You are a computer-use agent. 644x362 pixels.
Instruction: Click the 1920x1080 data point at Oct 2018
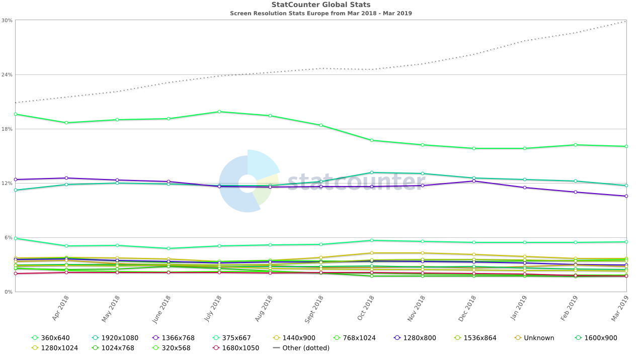[x=372, y=172]
